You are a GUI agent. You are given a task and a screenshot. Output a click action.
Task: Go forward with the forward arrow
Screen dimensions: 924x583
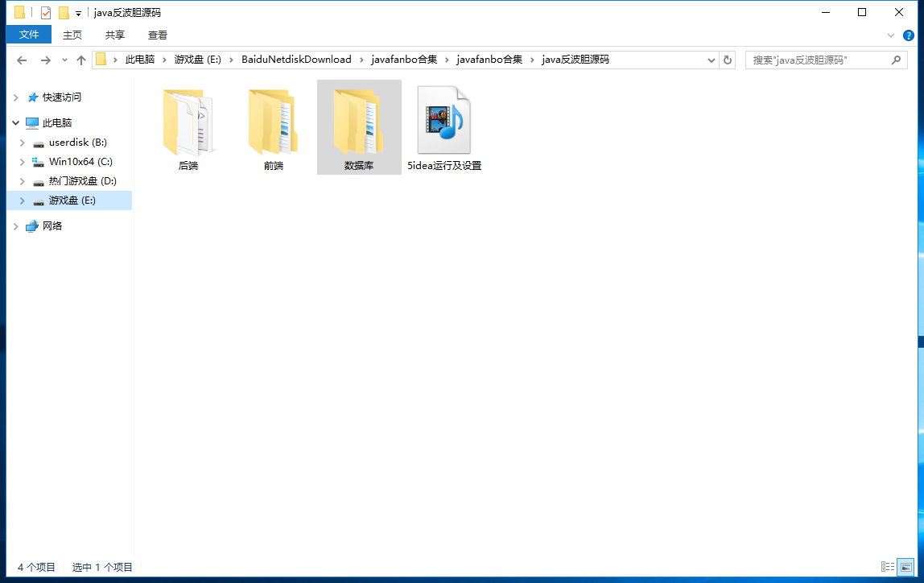point(45,60)
